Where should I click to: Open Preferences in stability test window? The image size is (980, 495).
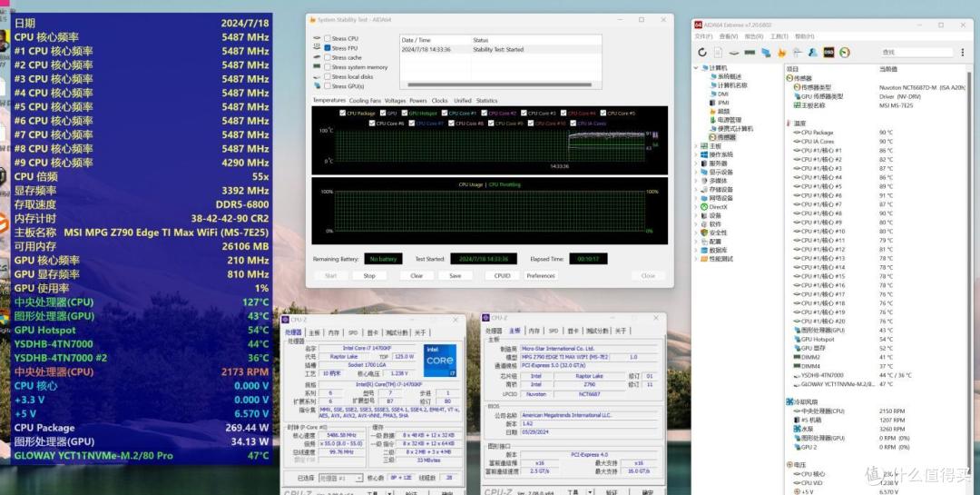(x=541, y=275)
